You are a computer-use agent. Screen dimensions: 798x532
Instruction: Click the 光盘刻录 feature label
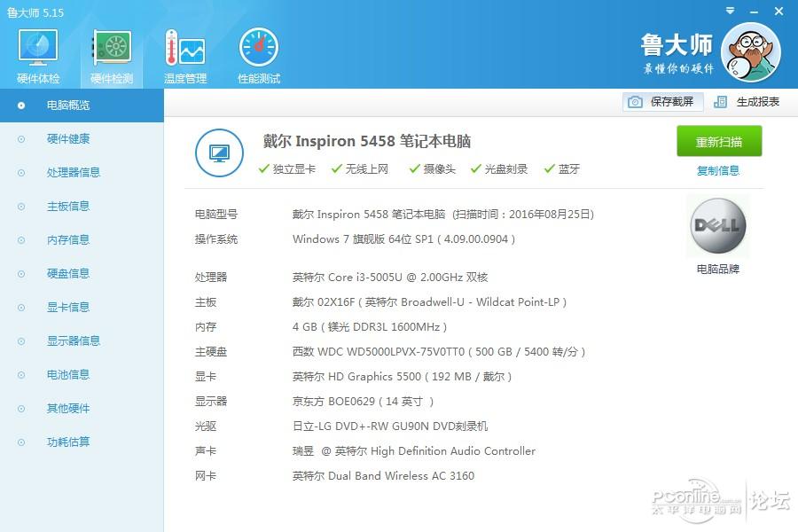[x=506, y=169]
